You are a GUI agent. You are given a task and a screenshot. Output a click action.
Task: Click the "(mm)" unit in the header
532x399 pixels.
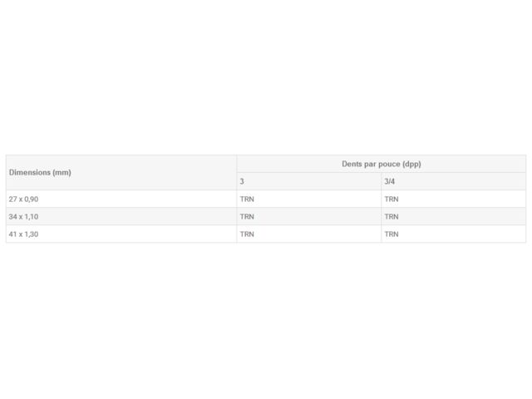(62, 173)
